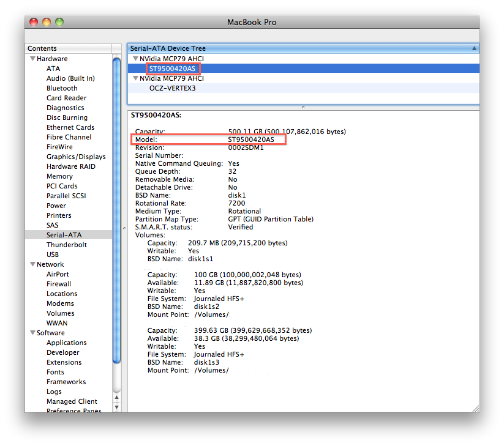504x446 pixels.
Task: Minimize the window with yellow button
Action: [47, 22]
